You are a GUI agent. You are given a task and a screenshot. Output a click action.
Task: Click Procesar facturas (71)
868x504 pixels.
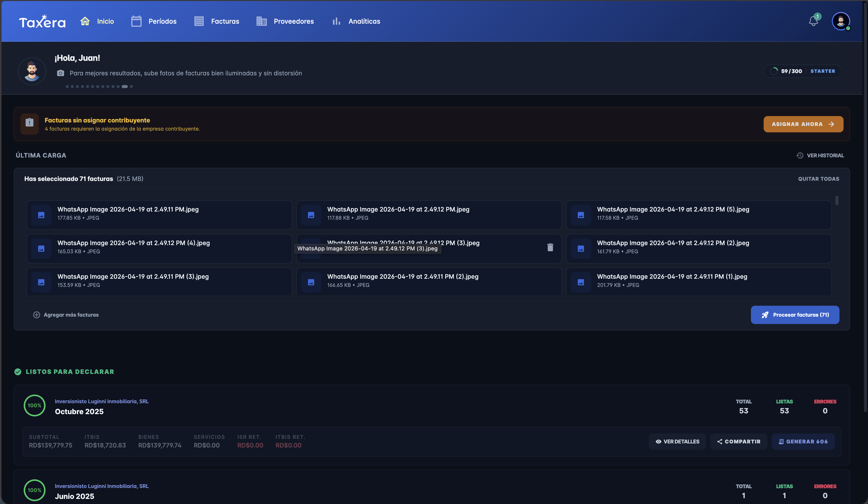(x=795, y=315)
